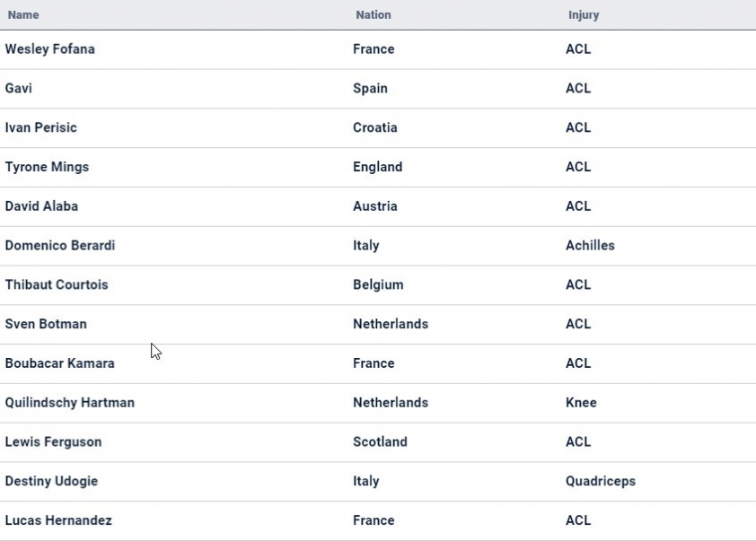Select the Quadriceps injury cell
756x541 pixels.
click(x=601, y=481)
